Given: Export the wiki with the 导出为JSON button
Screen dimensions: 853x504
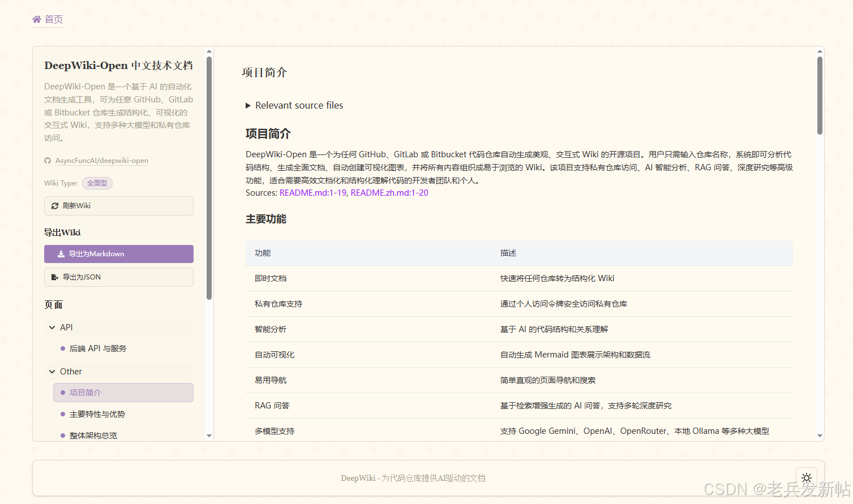Looking at the screenshot, I should pyautogui.click(x=119, y=277).
